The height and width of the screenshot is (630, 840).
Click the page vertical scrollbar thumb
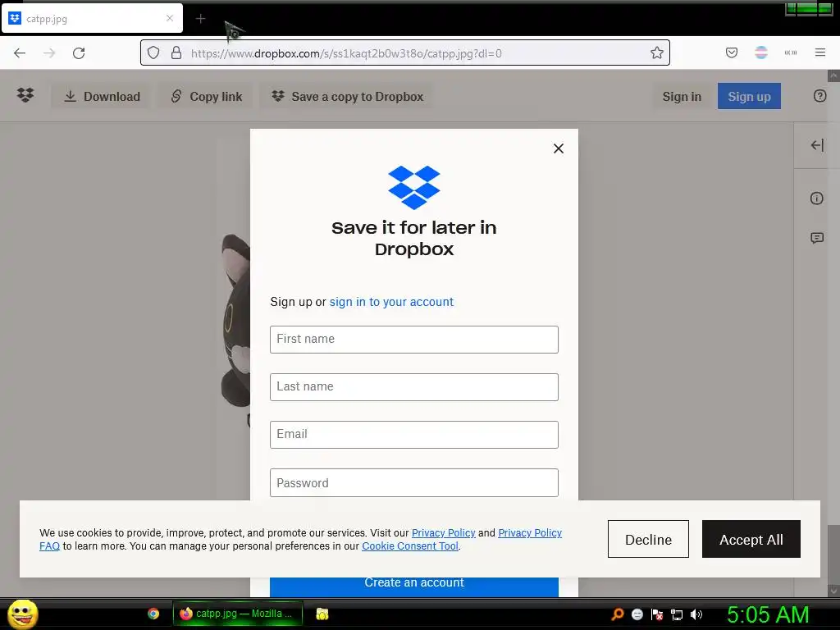pos(833,554)
